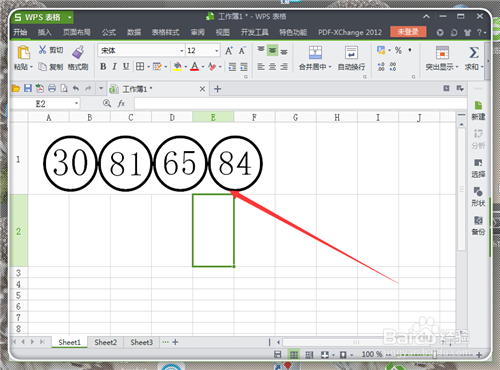The image size is (500, 370).
Task: Click the Copy icon
Action: pyautogui.click(x=42, y=67)
